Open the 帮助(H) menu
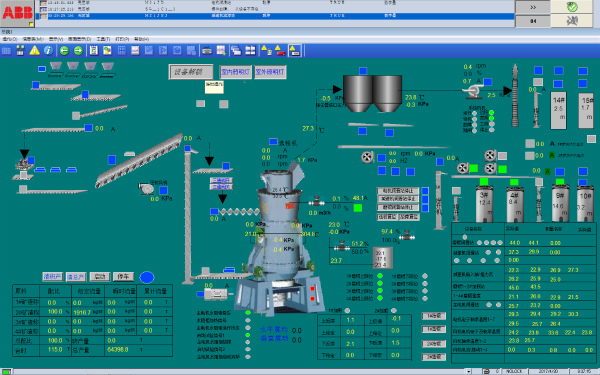Image resolution: width=600 pixels, height=375 pixels. click(x=141, y=39)
